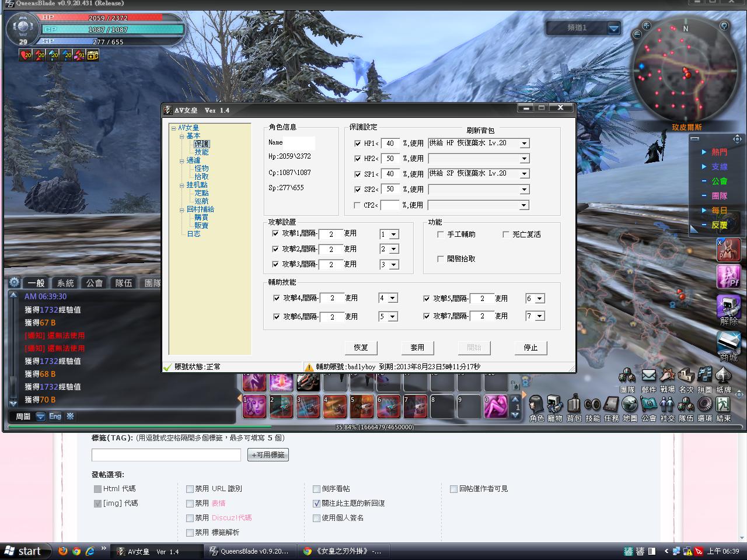
Task: Open the 角色 character icon
Action: click(x=536, y=404)
